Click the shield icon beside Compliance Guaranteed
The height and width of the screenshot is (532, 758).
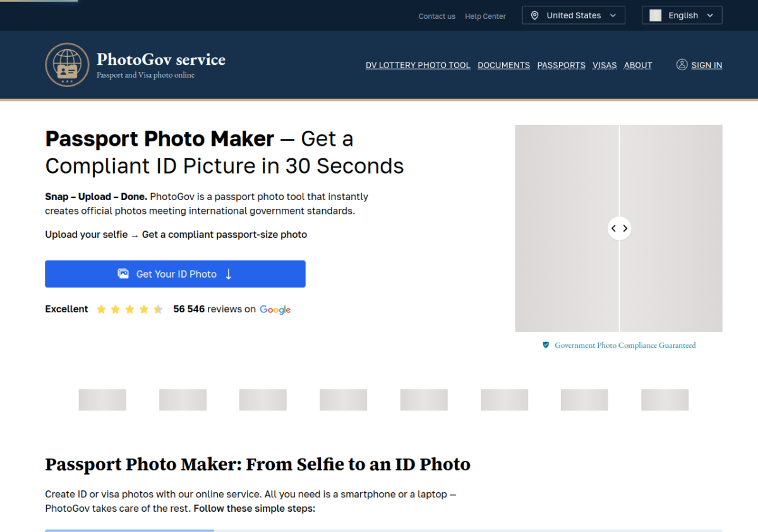pos(546,345)
